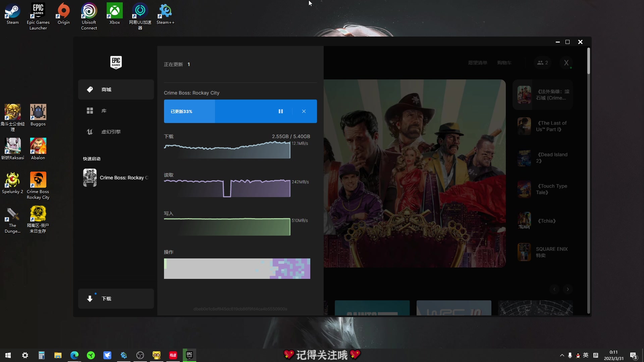The height and width of the screenshot is (362, 644).
Task: Select The Dunge... desktop icon
Action: (x=12, y=220)
